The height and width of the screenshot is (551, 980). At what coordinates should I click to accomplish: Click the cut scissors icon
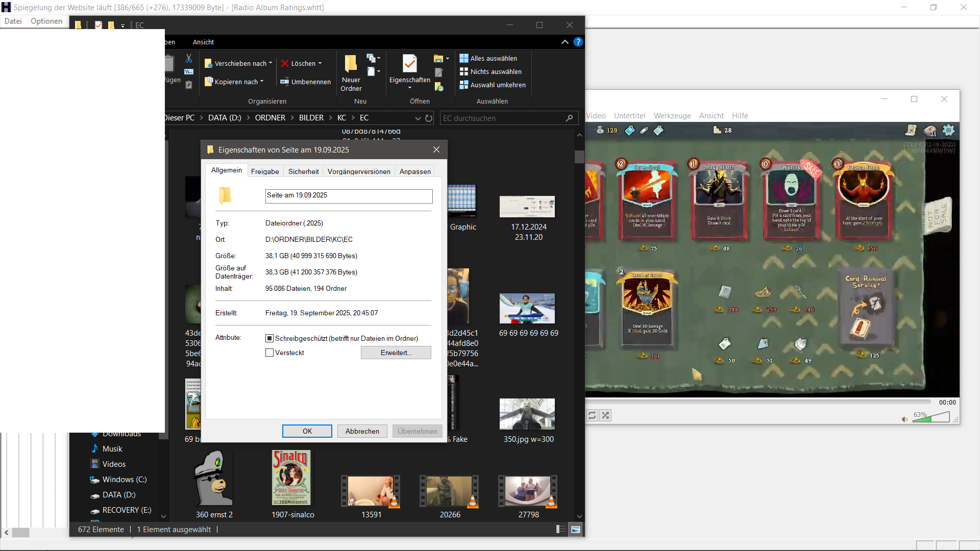click(x=189, y=59)
